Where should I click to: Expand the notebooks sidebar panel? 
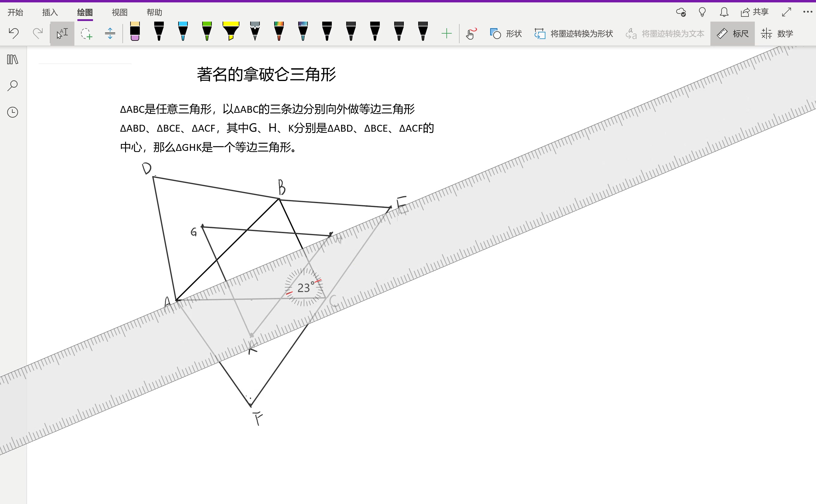[x=12, y=59]
